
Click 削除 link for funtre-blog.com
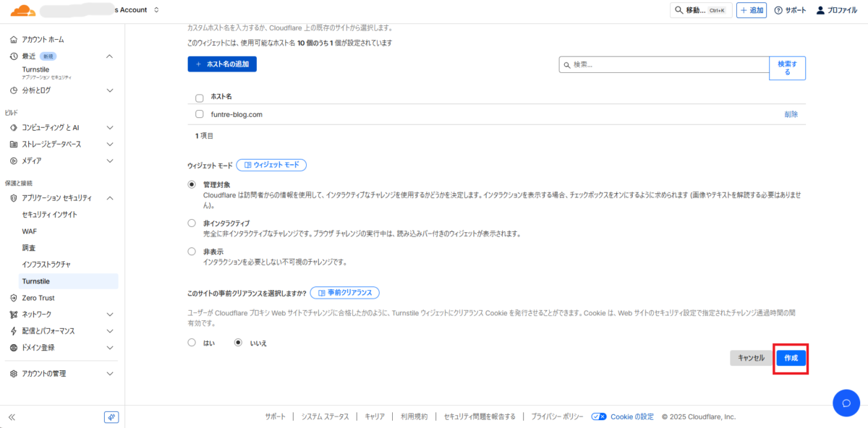[791, 114]
